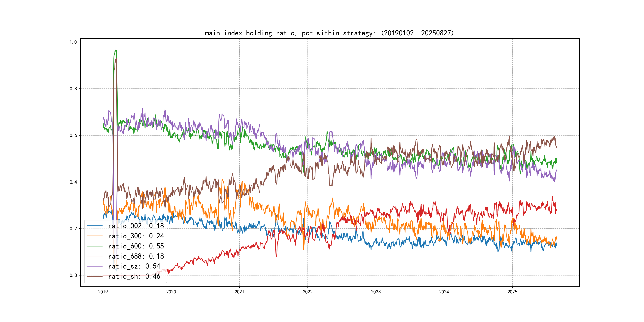644x322 pixels.
Task: Click the 2022 x-axis tick label
Action: tap(307, 292)
